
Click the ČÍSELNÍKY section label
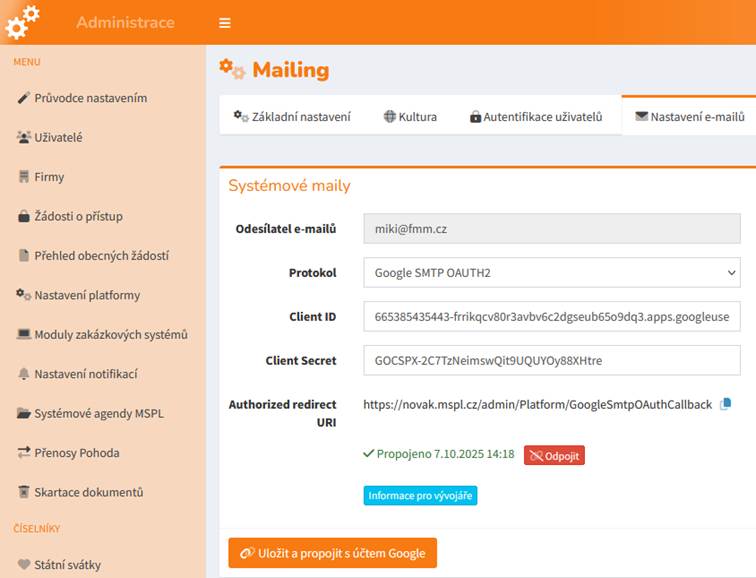click(37, 529)
